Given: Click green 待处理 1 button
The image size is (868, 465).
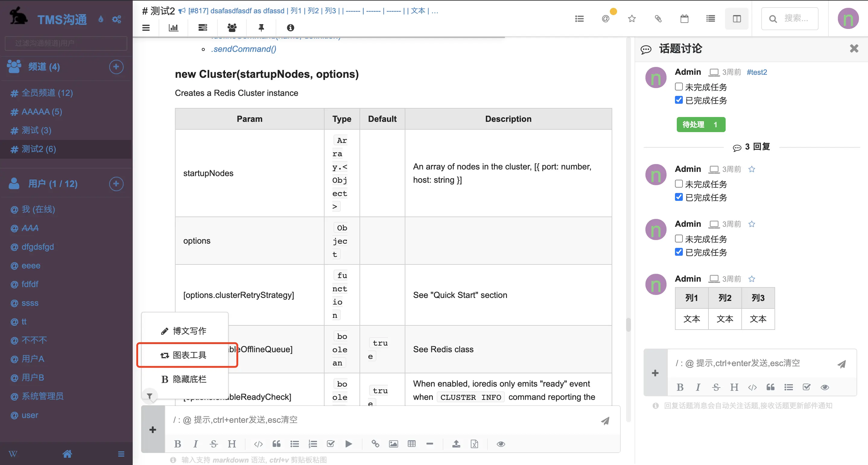Looking at the screenshot, I should 701,125.
